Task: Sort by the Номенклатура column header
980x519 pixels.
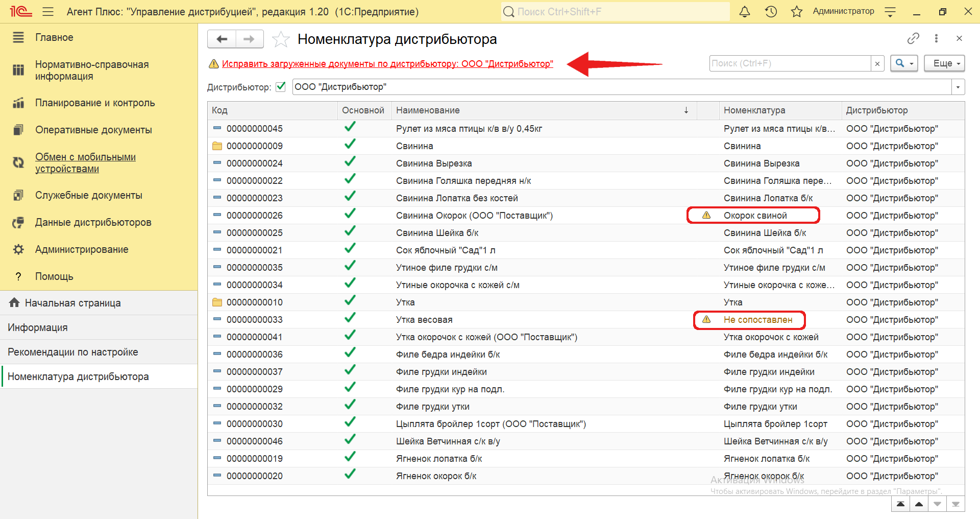Action: [x=780, y=110]
